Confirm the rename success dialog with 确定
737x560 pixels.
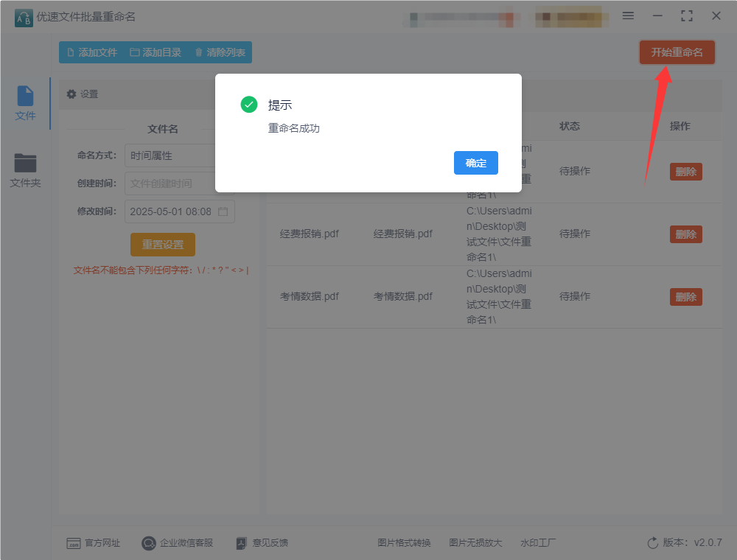(x=475, y=163)
